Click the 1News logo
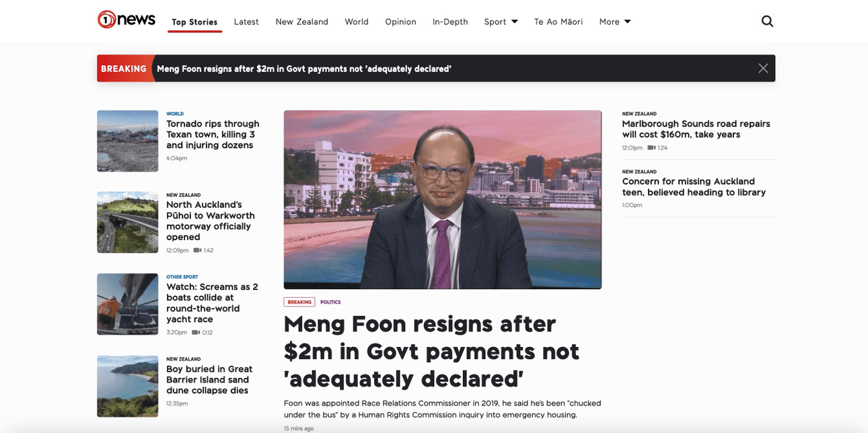This screenshot has height=433, width=868. pyautogui.click(x=126, y=19)
